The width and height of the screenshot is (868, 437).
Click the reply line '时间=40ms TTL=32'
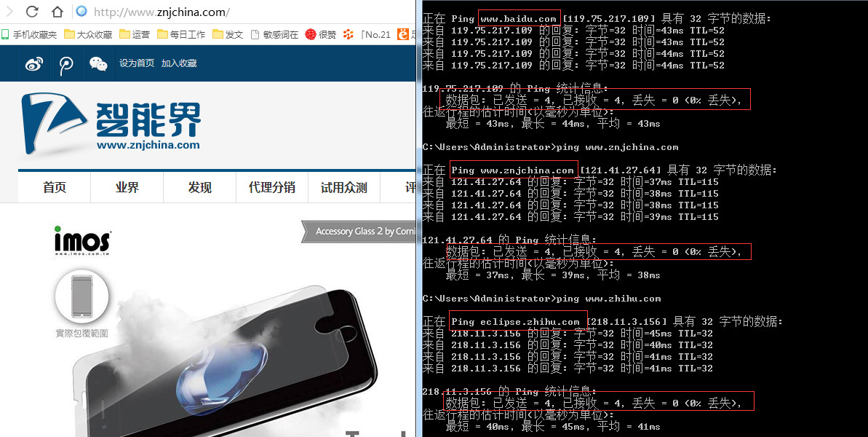[x=568, y=345]
